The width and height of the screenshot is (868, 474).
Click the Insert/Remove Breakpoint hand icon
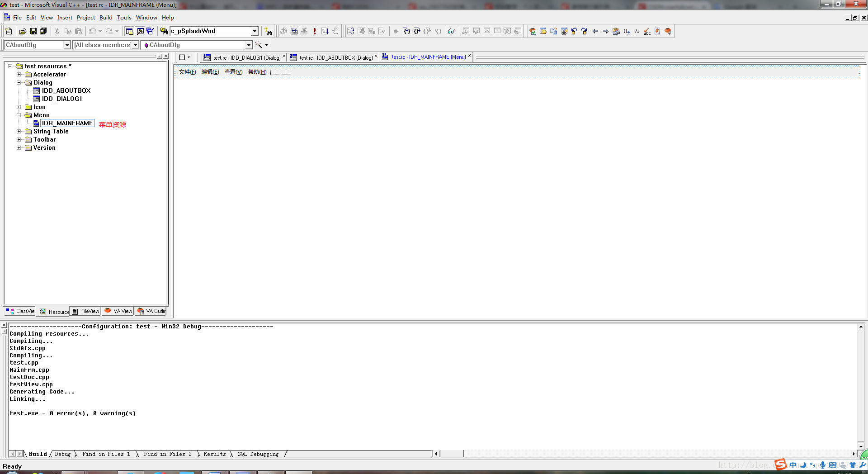(x=335, y=31)
